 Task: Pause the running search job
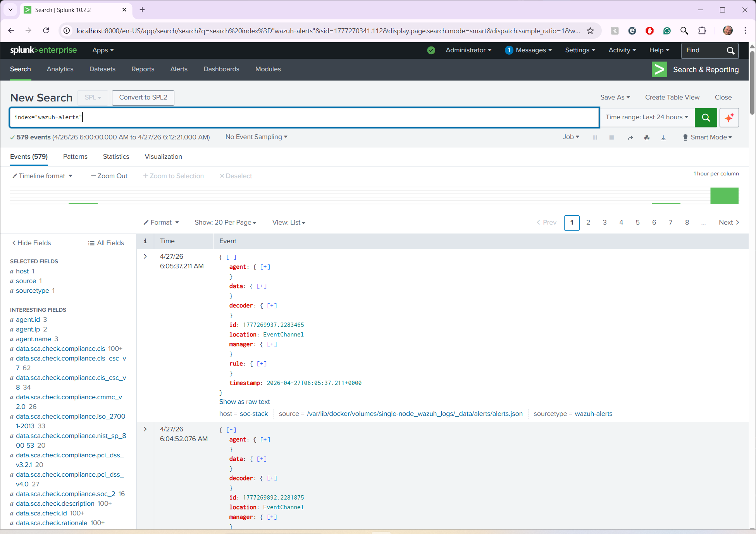595,137
